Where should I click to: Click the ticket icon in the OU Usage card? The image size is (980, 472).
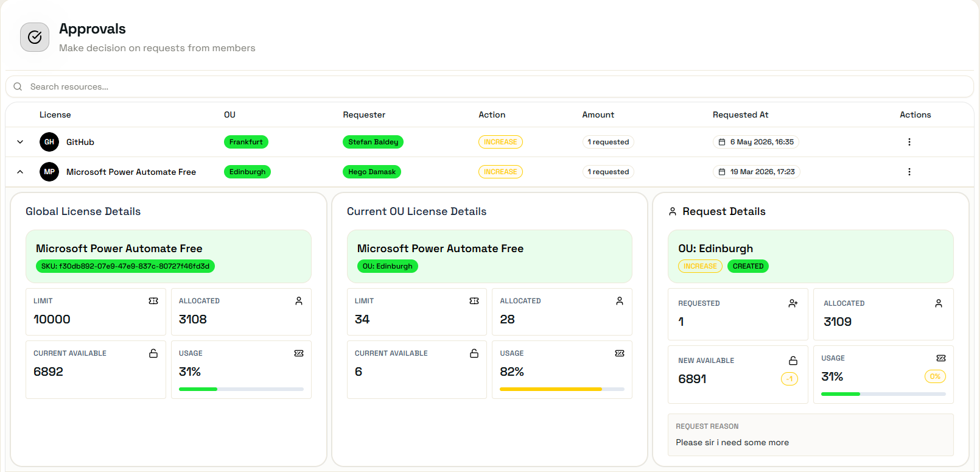point(620,353)
